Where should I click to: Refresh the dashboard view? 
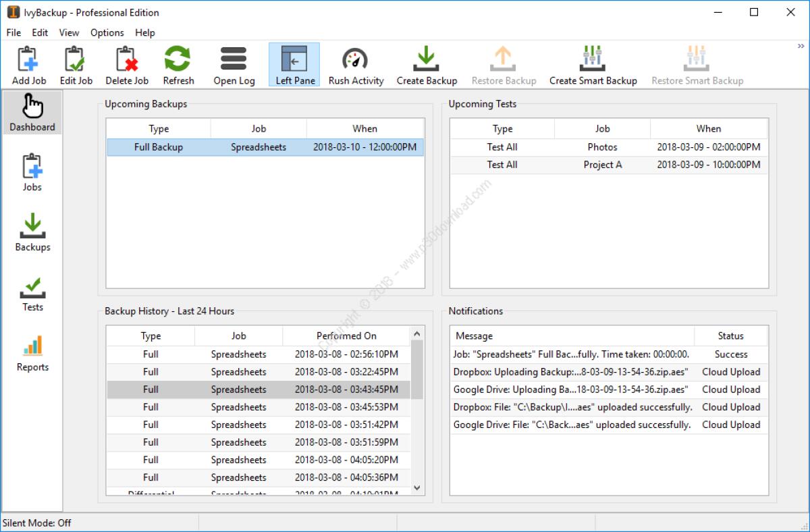point(178,63)
